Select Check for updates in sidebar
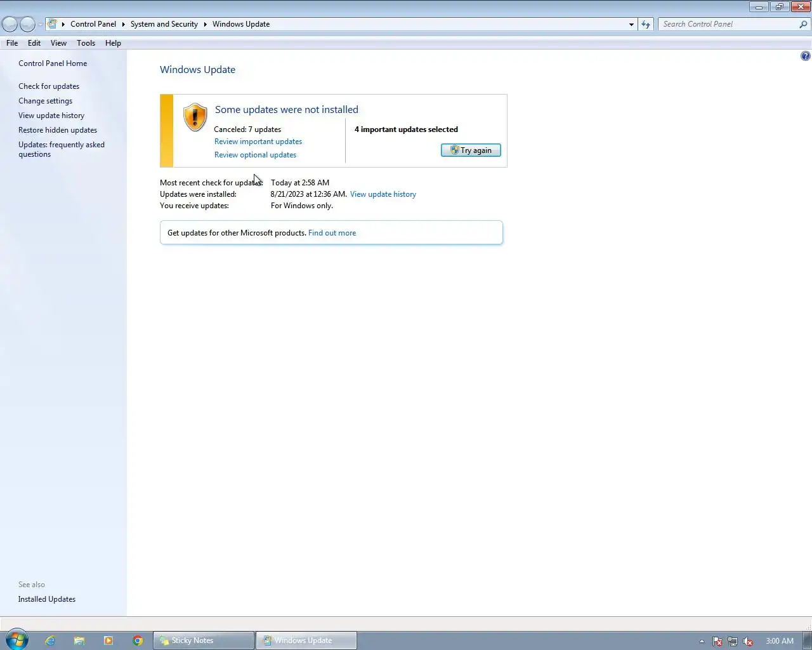The image size is (812, 650). [x=49, y=86]
